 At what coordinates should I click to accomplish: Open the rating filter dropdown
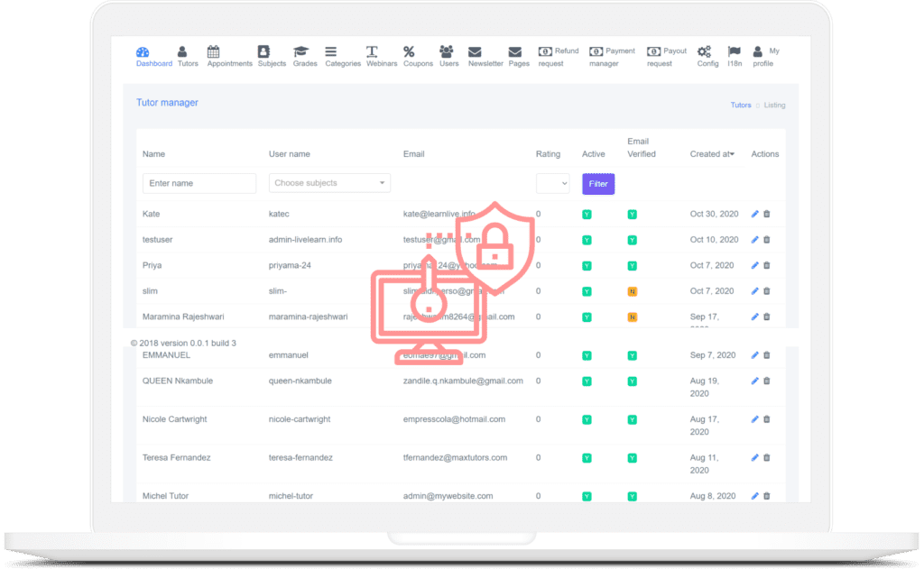[551, 183]
